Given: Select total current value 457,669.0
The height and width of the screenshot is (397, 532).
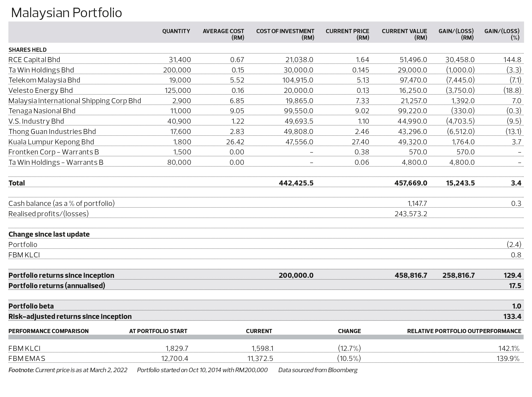Looking at the screenshot, I should click(411, 183).
